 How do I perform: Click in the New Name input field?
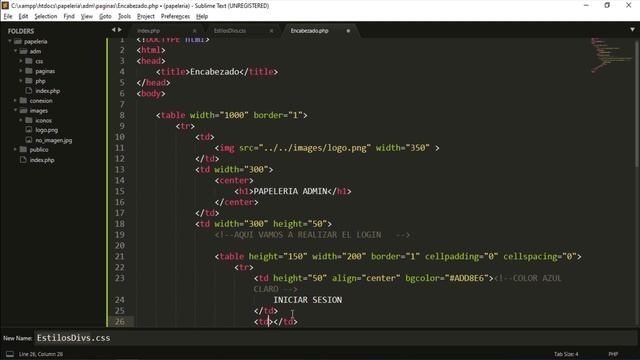coord(335,338)
